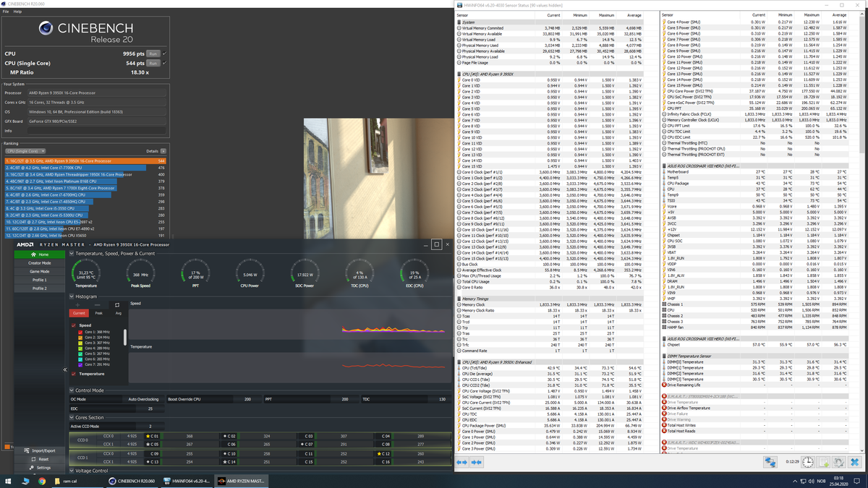This screenshot has height=488, width=868.
Task: Run the Cinebench CPU multi-core test
Action: (153, 53)
